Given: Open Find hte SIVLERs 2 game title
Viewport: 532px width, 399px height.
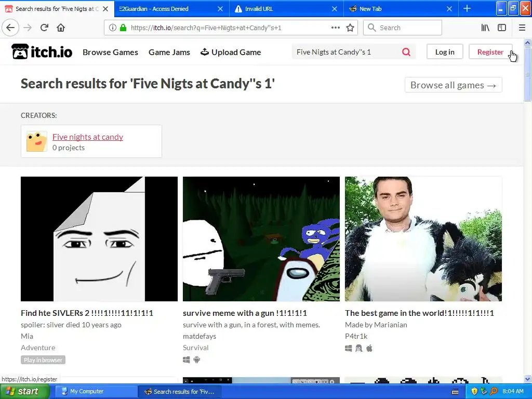Looking at the screenshot, I should pos(87,313).
